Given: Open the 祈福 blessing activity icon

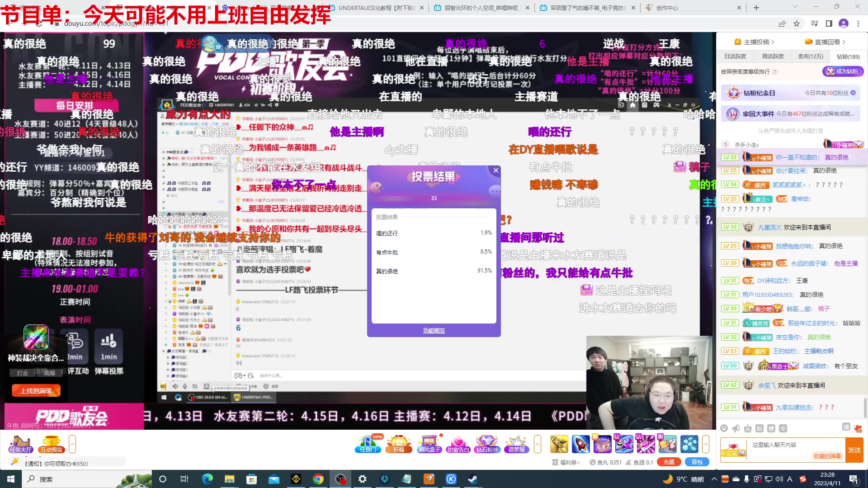Looking at the screenshot, I should [399, 444].
